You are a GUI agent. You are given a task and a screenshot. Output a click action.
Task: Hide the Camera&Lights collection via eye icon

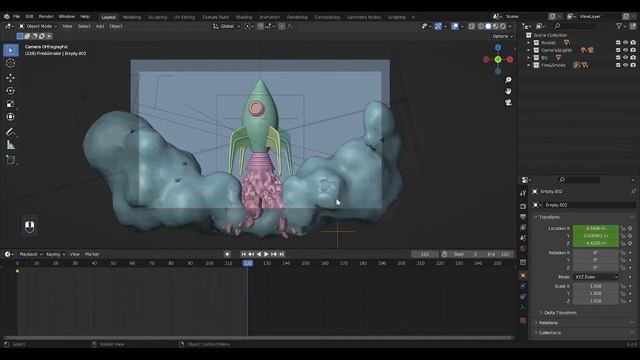pyautogui.click(x=625, y=50)
